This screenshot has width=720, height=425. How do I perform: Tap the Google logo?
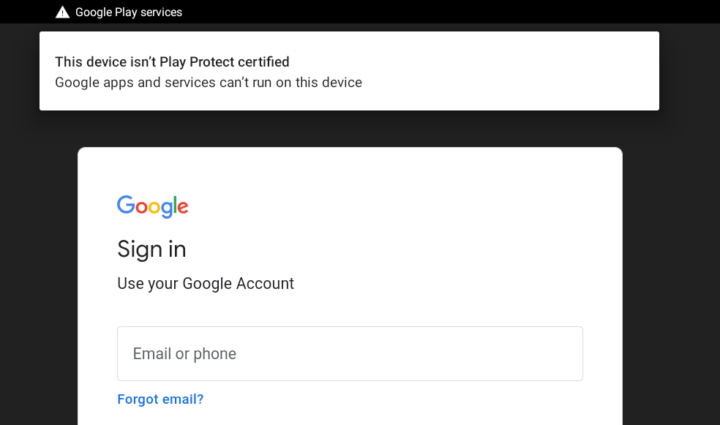click(152, 207)
